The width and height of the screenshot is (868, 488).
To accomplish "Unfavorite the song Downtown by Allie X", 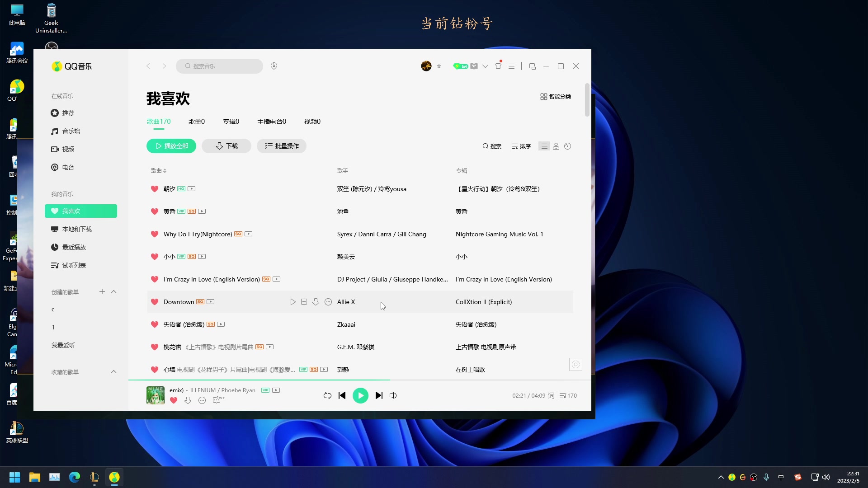I will click(x=154, y=302).
